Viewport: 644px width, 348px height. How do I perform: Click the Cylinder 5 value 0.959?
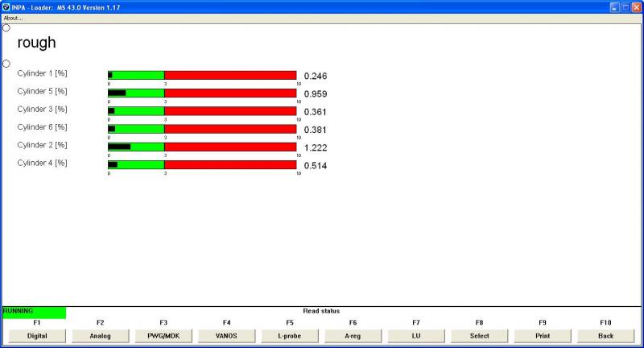tap(316, 94)
